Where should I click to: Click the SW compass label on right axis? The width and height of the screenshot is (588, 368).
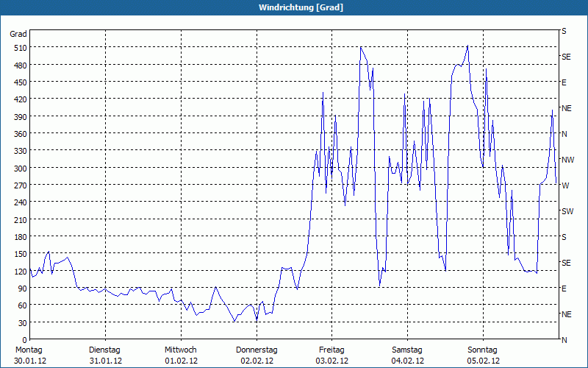coord(567,211)
